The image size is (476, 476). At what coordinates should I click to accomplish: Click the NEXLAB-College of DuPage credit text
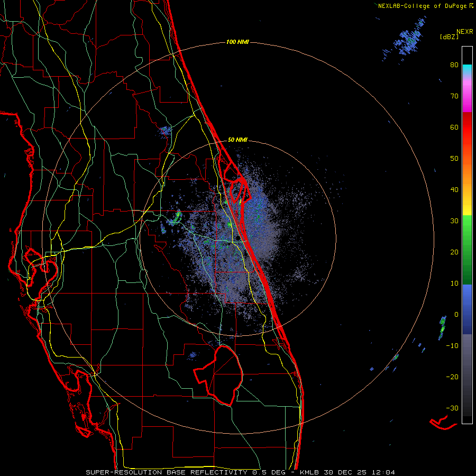[425, 6]
